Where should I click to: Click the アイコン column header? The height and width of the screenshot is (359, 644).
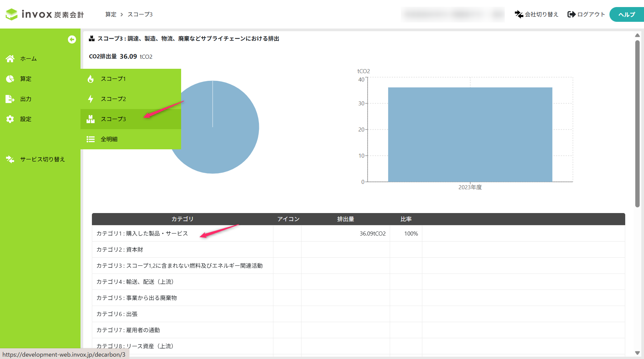tap(288, 219)
